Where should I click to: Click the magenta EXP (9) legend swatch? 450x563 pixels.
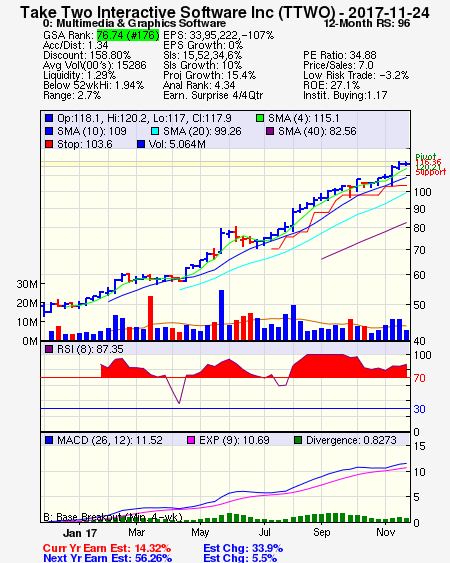point(191,440)
